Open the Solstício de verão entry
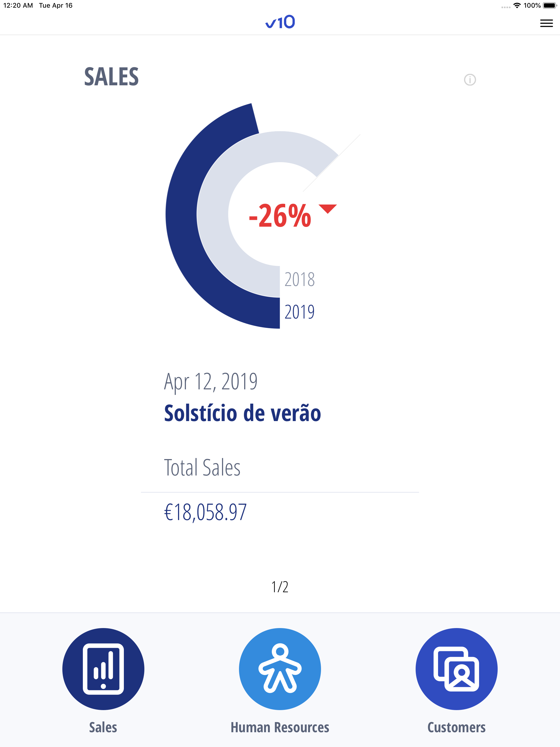The image size is (560, 747). (x=243, y=413)
